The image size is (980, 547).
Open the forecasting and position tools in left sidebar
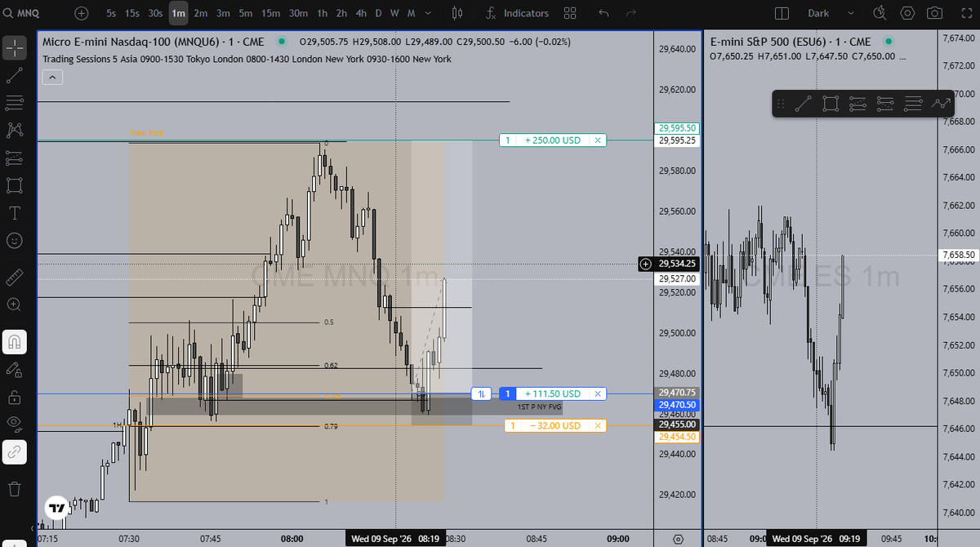pos(14,158)
